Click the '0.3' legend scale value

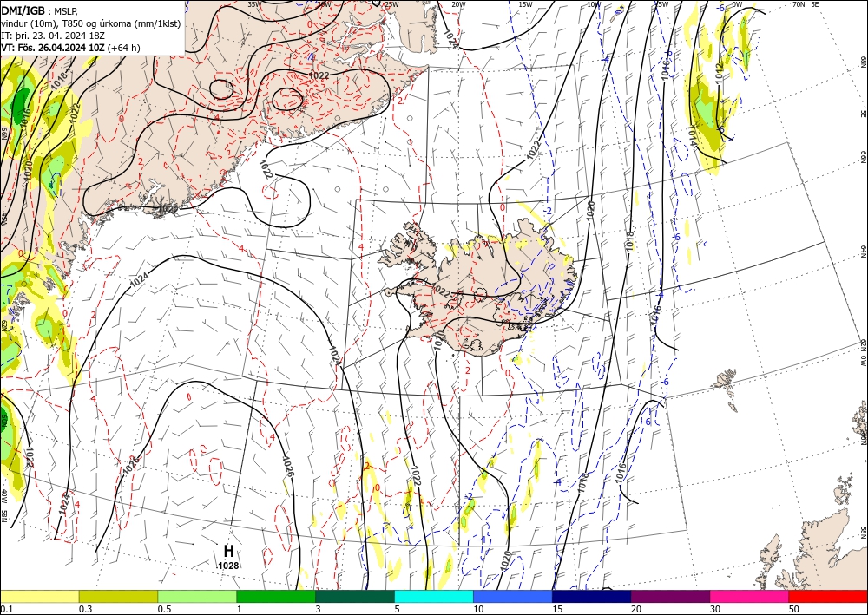click(84, 609)
